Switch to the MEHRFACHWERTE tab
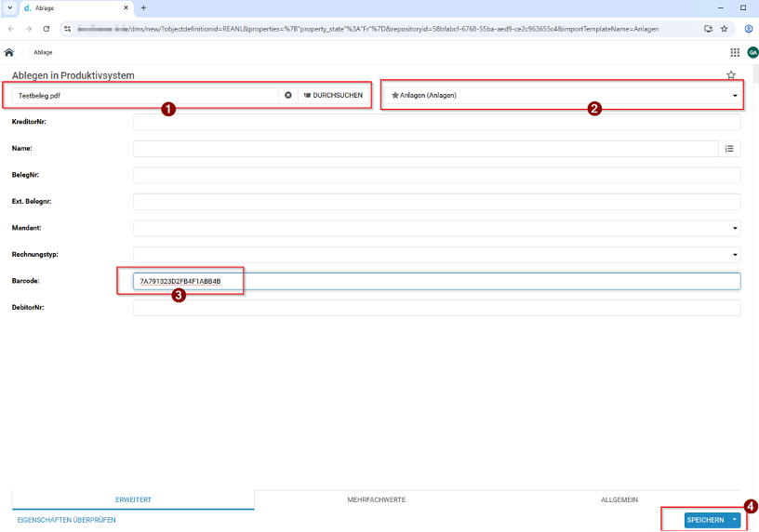Viewport: 759px width, 532px height. 376,499
